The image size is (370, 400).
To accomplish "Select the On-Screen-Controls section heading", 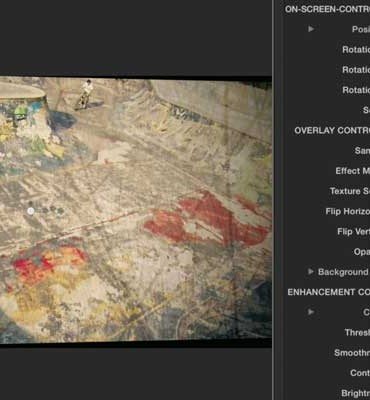I will coord(327,9).
